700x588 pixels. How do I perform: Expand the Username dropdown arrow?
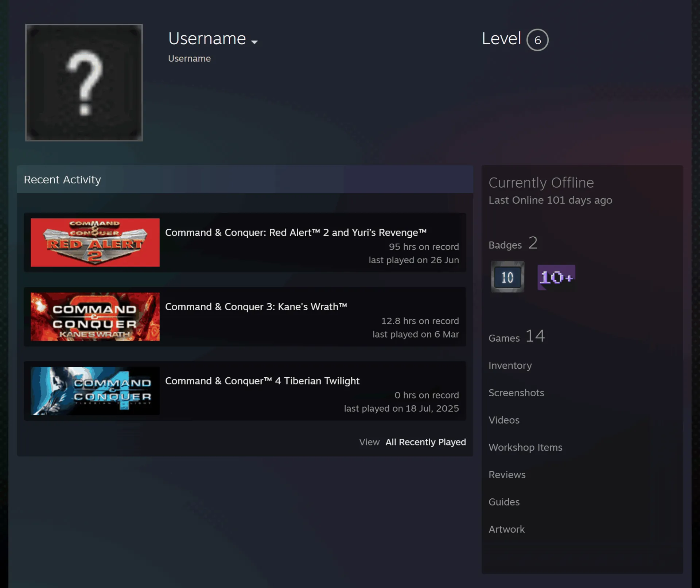254,42
